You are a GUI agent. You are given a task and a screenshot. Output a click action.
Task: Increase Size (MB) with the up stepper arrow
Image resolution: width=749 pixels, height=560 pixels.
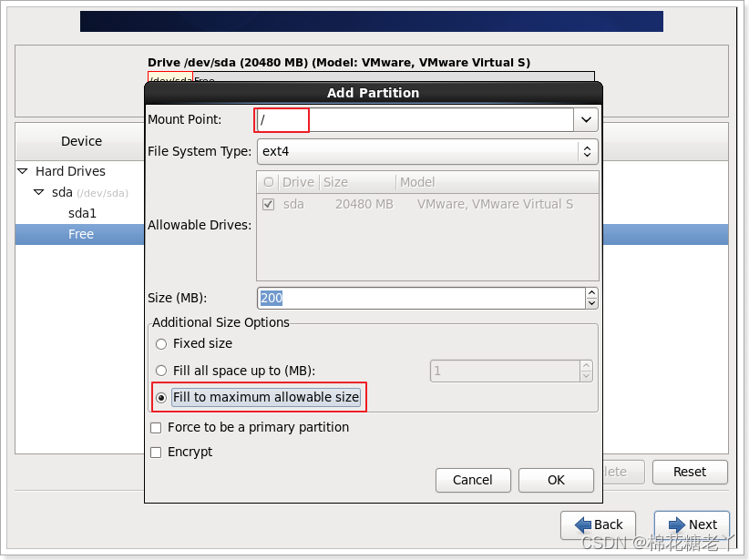click(591, 292)
